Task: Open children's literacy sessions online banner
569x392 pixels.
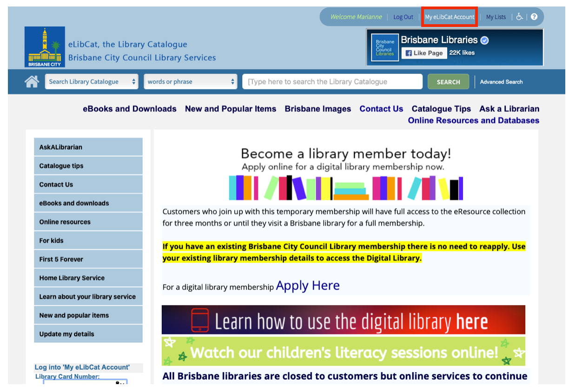Action: [344, 352]
